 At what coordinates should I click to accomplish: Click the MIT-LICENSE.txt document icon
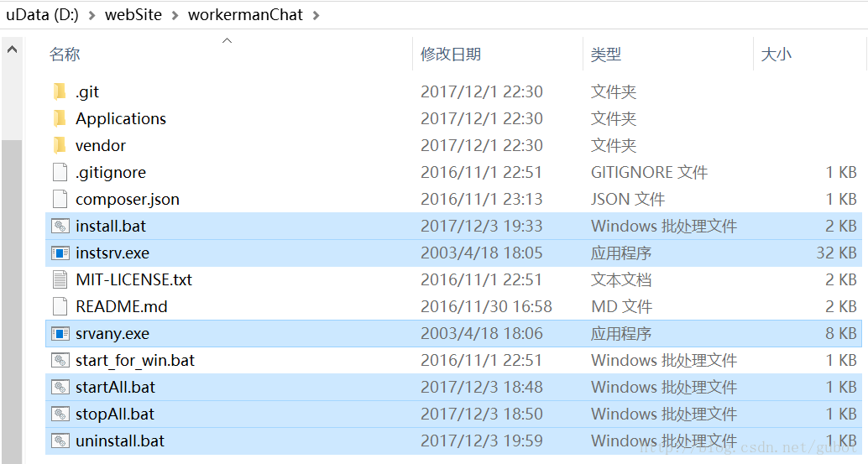point(60,279)
